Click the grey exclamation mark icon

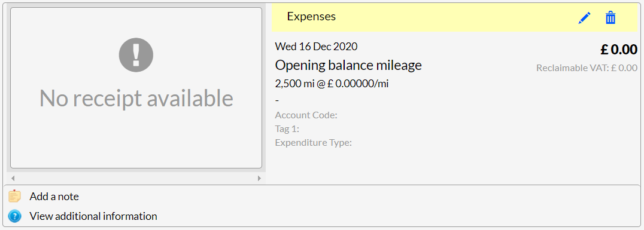[x=136, y=54]
